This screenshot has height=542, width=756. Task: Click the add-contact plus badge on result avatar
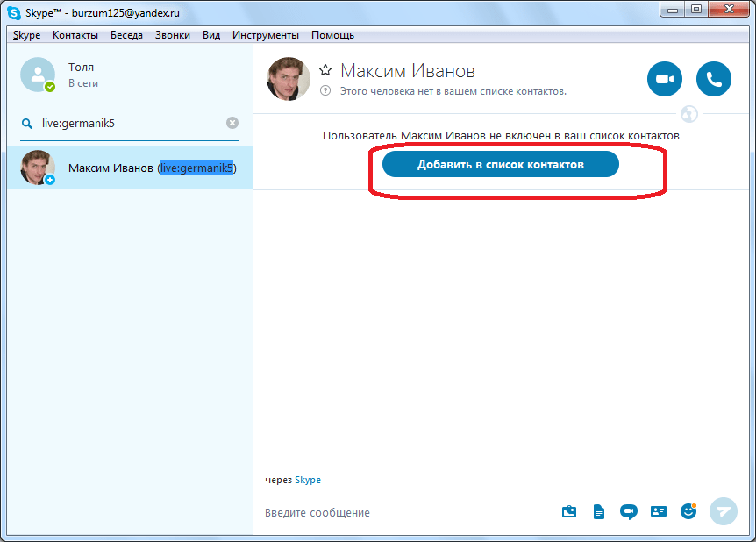50,180
